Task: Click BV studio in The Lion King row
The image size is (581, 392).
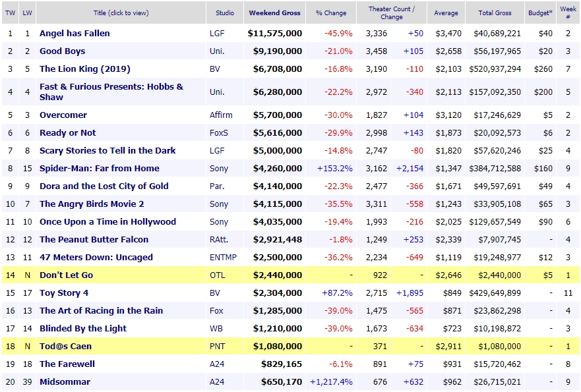Action: pyautogui.click(x=214, y=69)
